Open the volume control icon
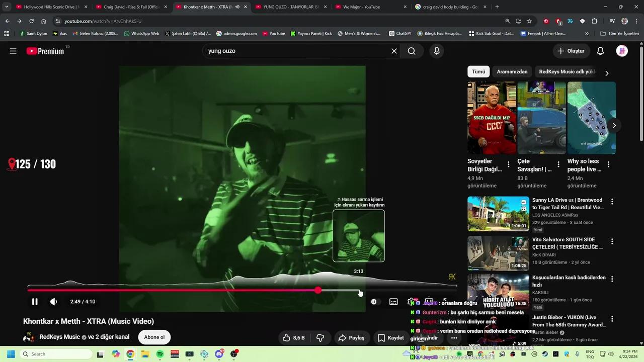This screenshot has height=362, width=644. pyautogui.click(x=53, y=301)
